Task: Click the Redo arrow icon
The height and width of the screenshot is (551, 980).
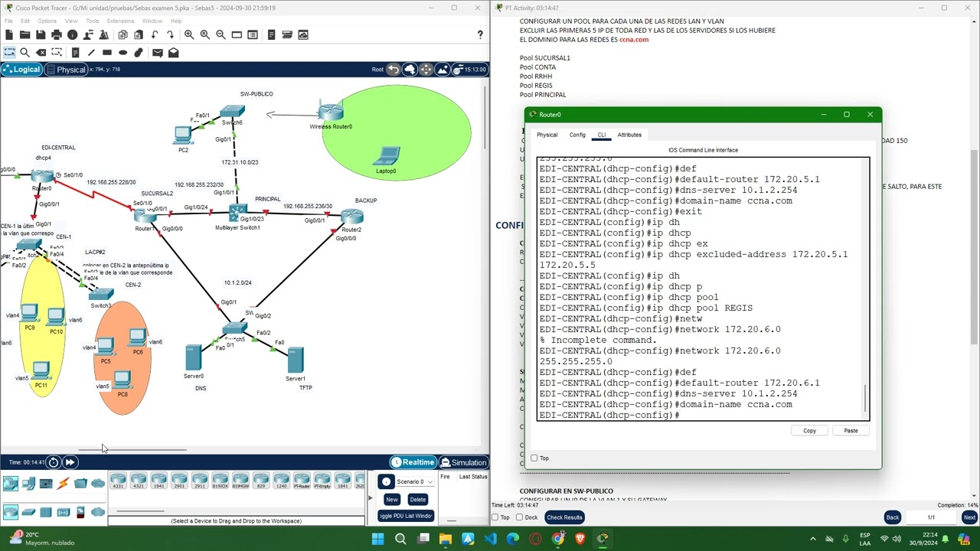Action: (x=170, y=34)
